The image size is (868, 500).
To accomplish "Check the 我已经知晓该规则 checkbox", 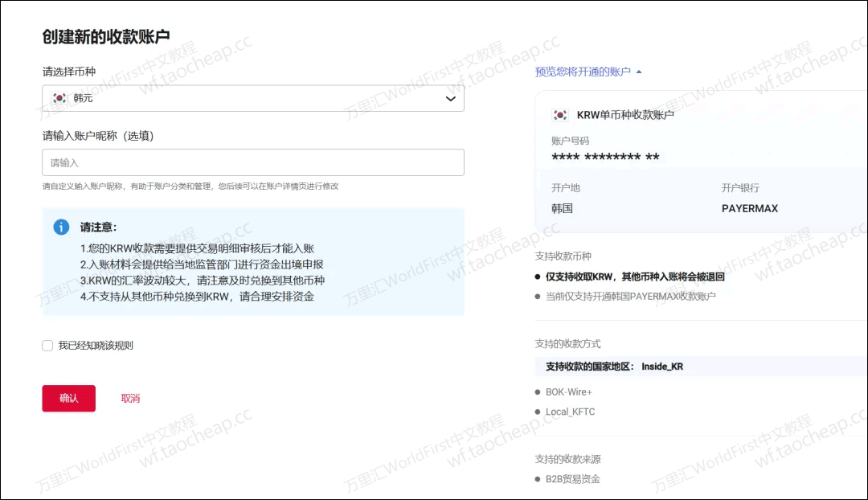I will (47, 346).
